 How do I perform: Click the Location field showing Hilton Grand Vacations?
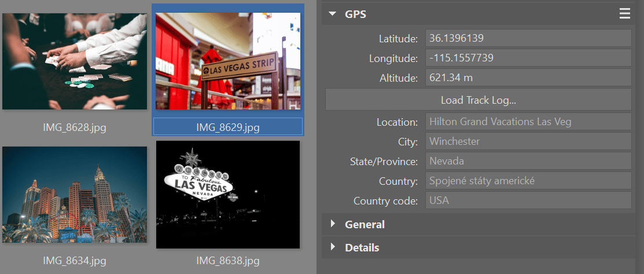tap(528, 122)
